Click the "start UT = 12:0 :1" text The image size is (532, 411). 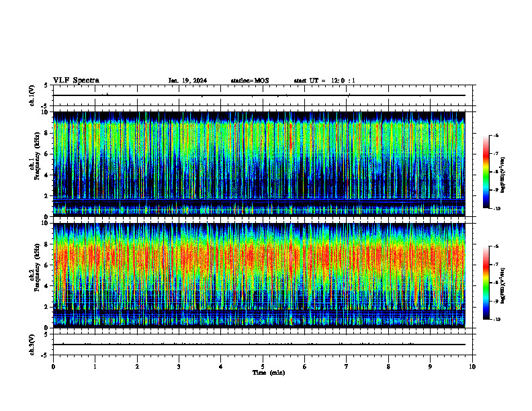324,81
